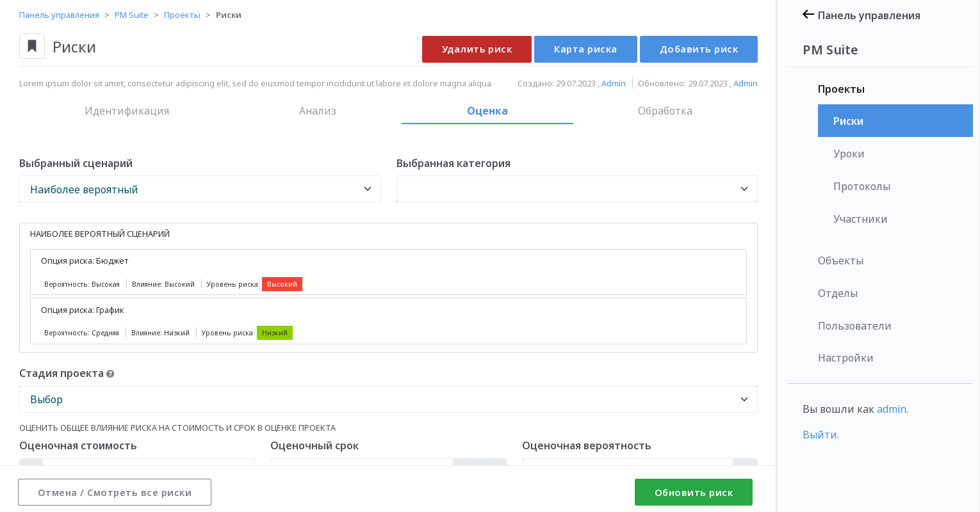Viewport: 980px width, 512px height.
Task: Click the PM Suite sidebar title
Action: pyautogui.click(x=830, y=50)
